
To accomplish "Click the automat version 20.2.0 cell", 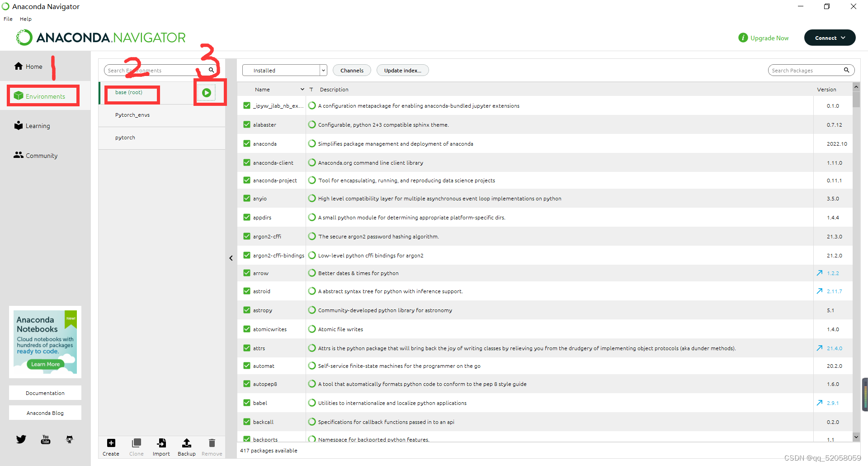I will pyautogui.click(x=835, y=366).
